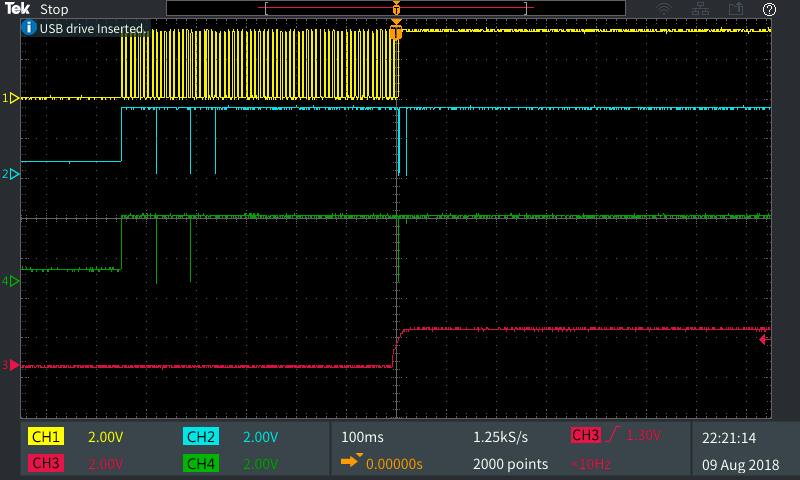800x480 pixels.
Task: Click the USB drive info icon
Action: (x=29, y=27)
